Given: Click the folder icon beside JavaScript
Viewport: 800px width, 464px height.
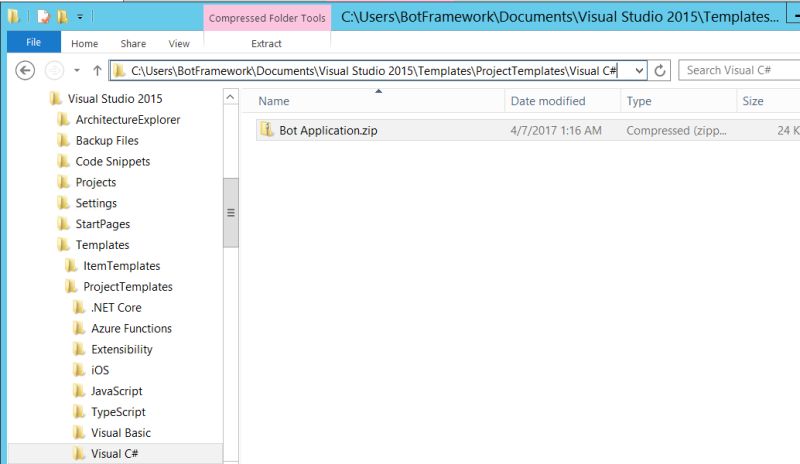Looking at the screenshot, I should (x=79, y=391).
